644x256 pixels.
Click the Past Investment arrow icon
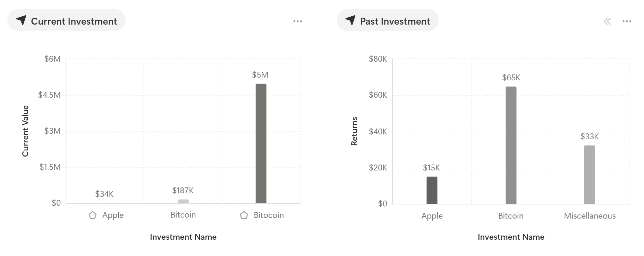pos(350,20)
